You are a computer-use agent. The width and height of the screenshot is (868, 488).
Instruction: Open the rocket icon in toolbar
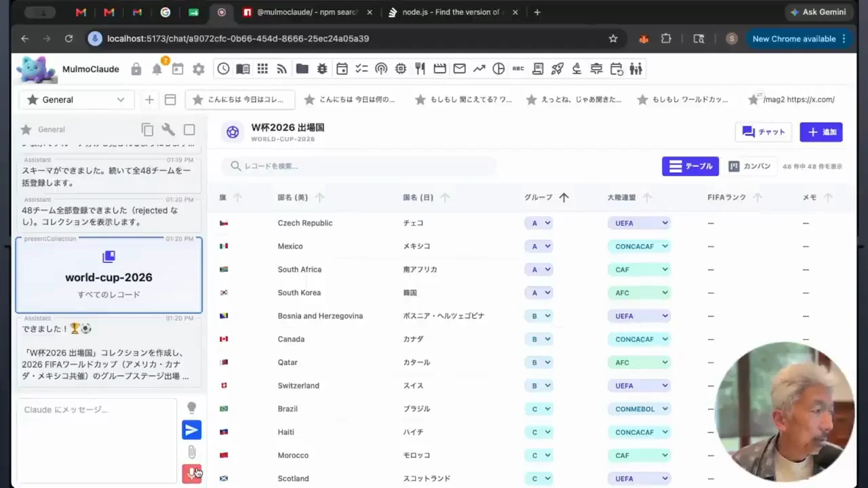coord(557,68)
